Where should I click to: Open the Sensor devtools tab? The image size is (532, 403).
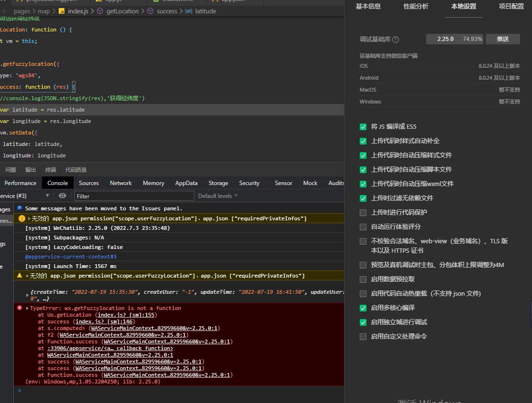(283, 183)
